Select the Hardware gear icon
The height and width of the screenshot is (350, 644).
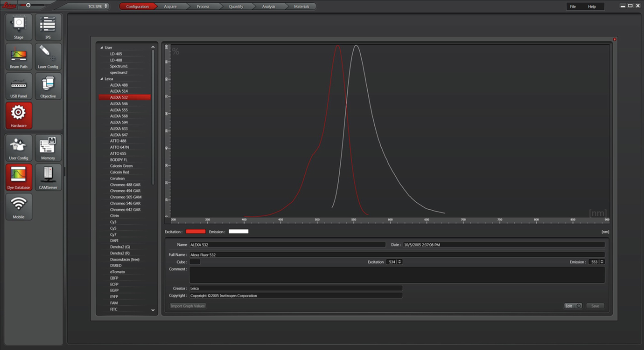tap(19, 116)
